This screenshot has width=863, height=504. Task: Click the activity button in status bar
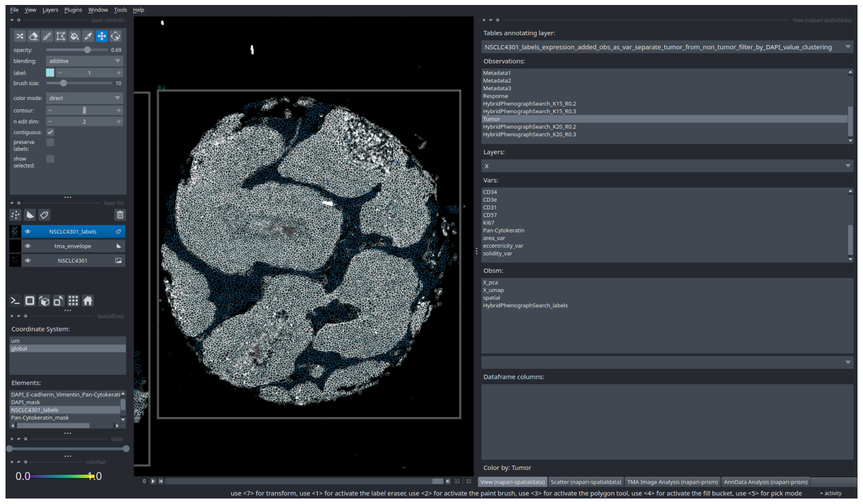pyautogui.click(x=831, y=493)
